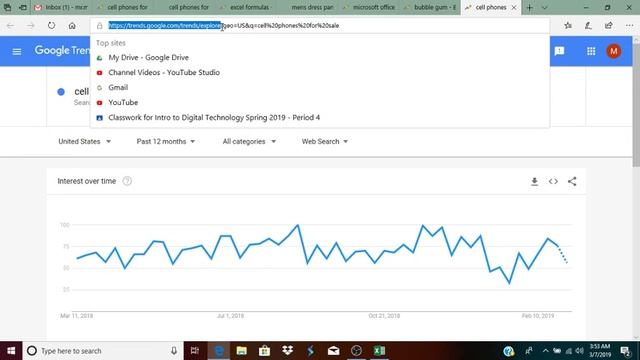The width and height of the screenshot is (640, 360).
Task: Open Dropbox from taskbar
Action: click(x=287, y=351)
